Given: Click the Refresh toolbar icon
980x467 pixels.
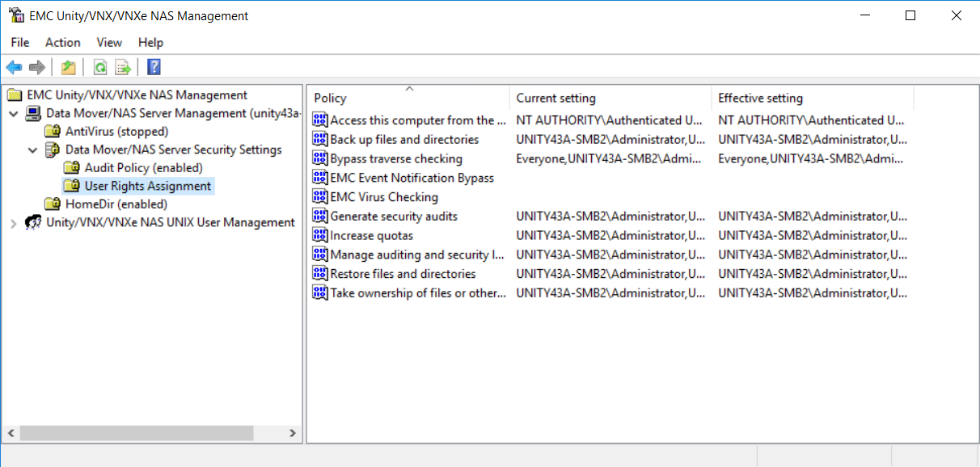Looking at the screenshot, I should point(100,67).
